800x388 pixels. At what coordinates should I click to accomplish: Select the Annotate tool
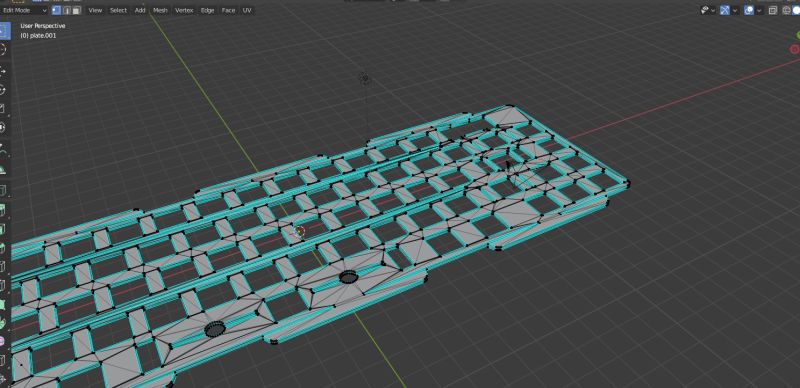pyautogui.click(x=3, y=150)
